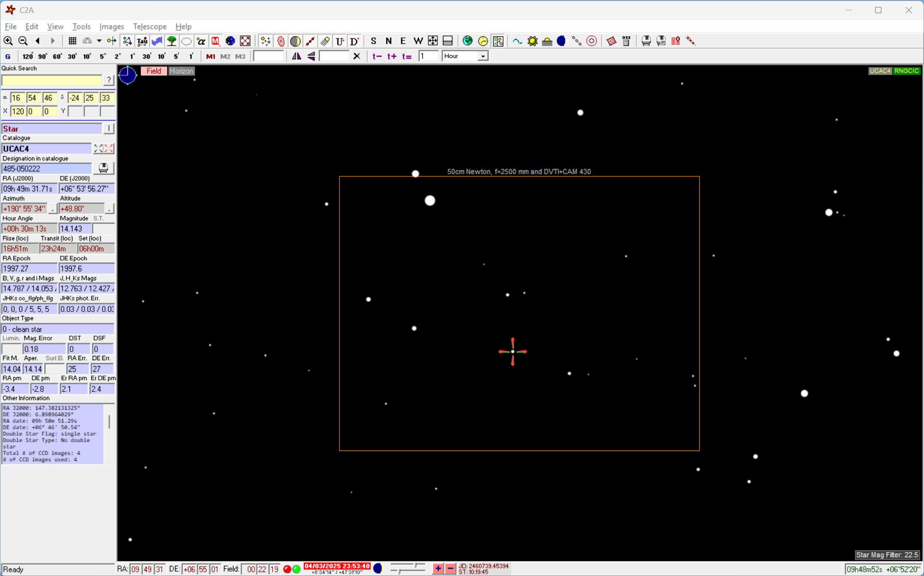Click the D with red star icon
Image resolution: width=924 pixels, height=576 pixels.
point(354,41)
